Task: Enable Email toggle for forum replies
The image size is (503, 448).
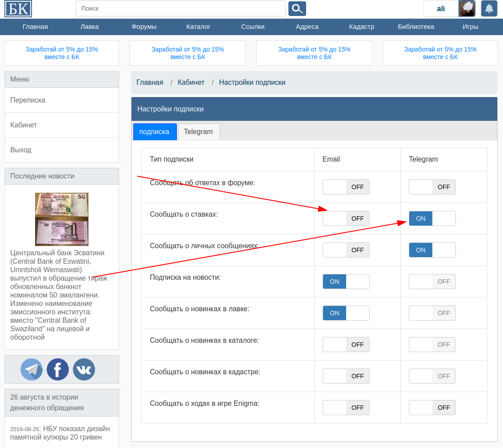Action: pyautogui.click(x=346, y=187)
